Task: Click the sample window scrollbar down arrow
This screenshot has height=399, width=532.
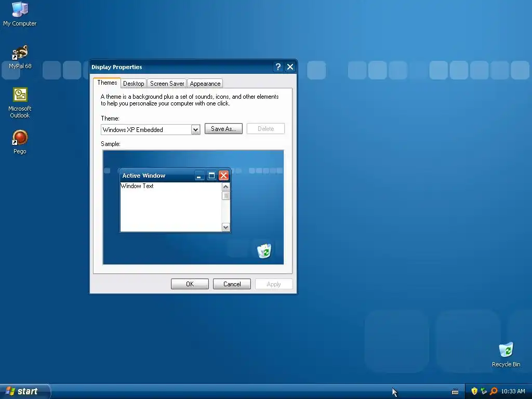Action: tap(225, 228)
